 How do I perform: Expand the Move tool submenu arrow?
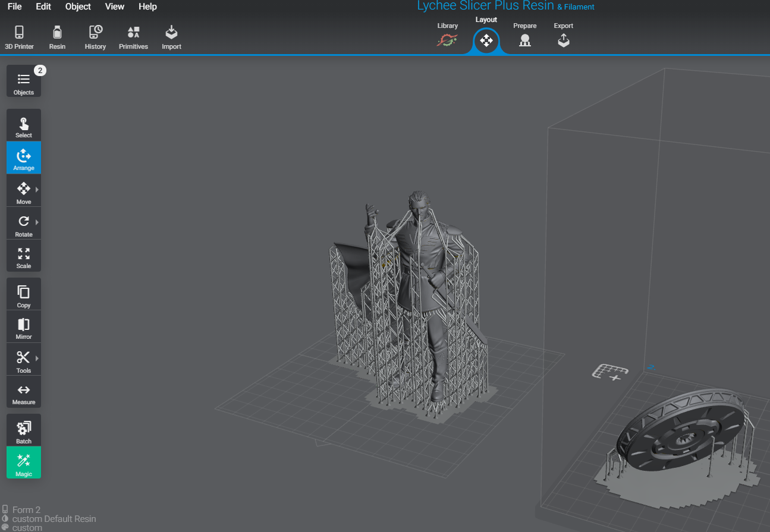[x=37, y=190]
